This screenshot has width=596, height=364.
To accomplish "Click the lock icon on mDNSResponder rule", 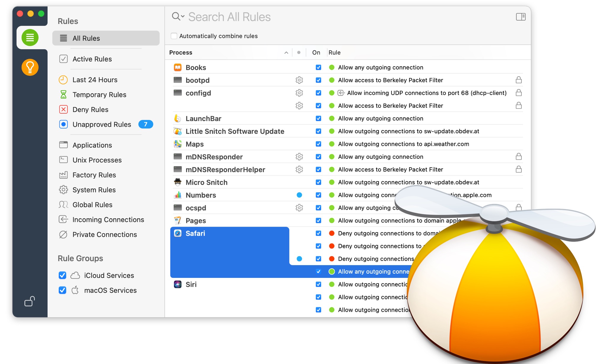I will coord(519,157).
